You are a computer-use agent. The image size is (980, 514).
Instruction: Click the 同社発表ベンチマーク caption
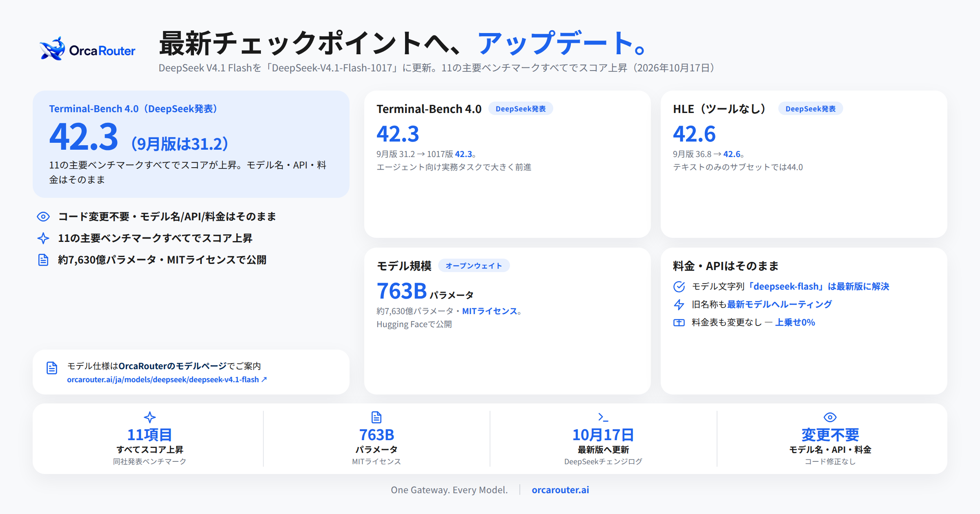pos(150,461)
